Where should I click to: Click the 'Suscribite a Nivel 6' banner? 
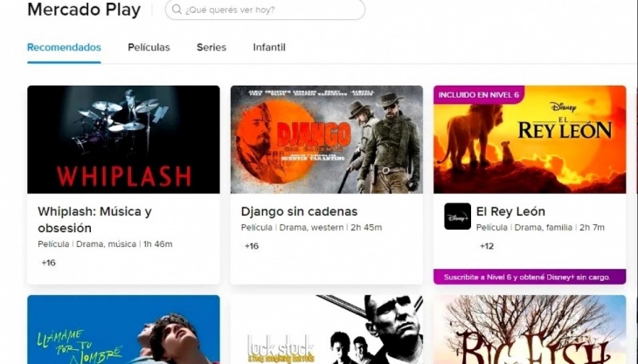pos(530,277)
